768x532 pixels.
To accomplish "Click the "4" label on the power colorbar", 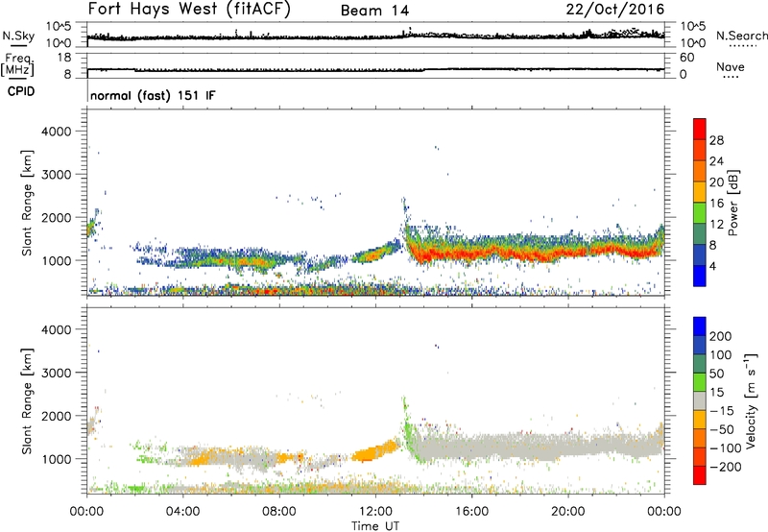I will (x=712, y=267).
